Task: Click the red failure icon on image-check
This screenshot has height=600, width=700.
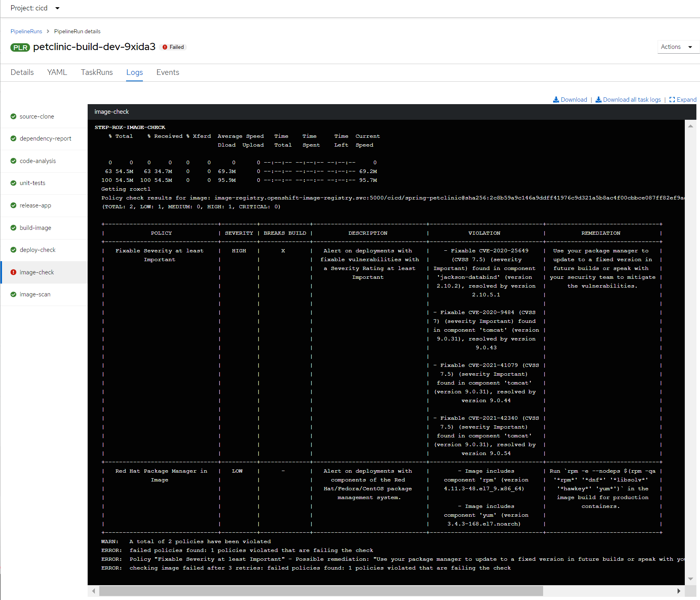Action: click(13, 272)
